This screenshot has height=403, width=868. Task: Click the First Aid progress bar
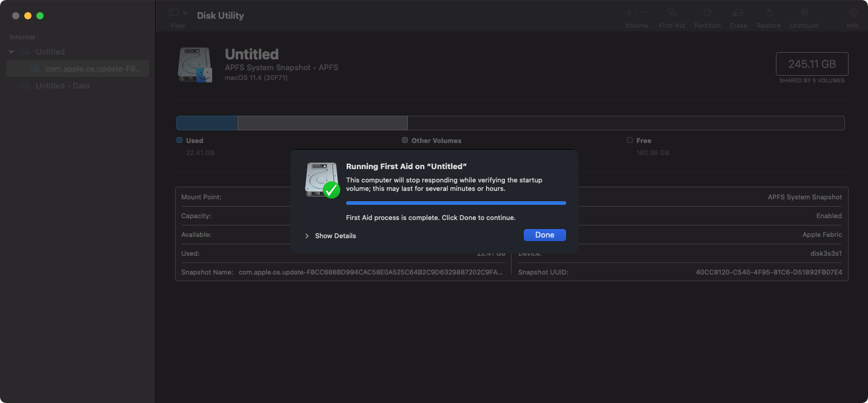(456, 203)
